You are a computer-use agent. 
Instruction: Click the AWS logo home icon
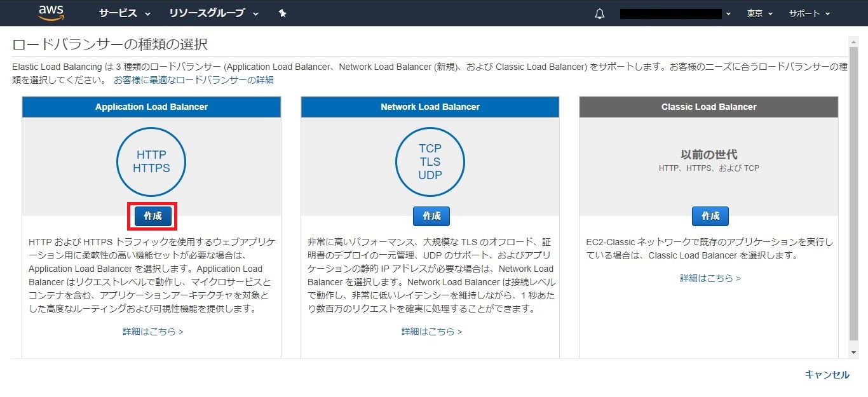[x=51, y=13]
